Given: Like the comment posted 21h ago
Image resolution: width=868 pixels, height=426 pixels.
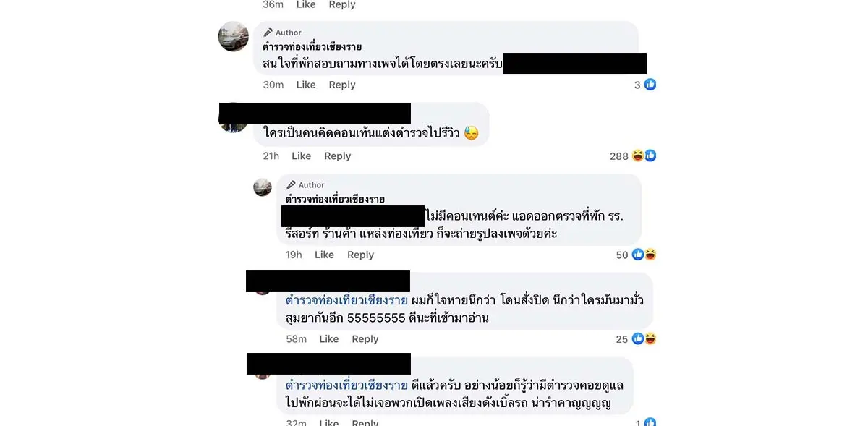Looking at the screenshot, I should [301, 156].
